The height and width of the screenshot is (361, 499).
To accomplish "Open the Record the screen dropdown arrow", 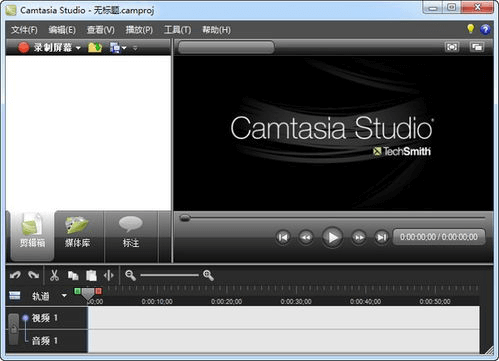I will pos(78,48).
